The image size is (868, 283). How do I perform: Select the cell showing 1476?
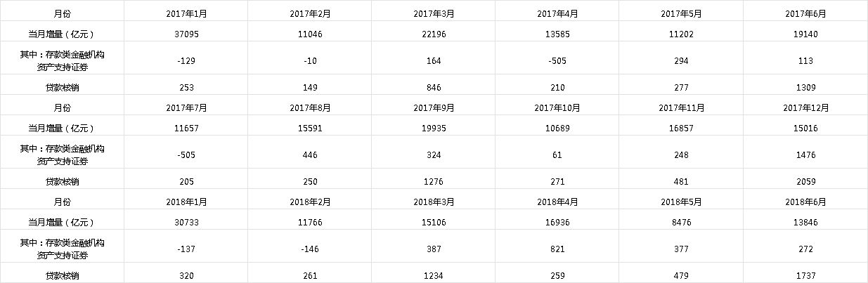pos(806,155)
